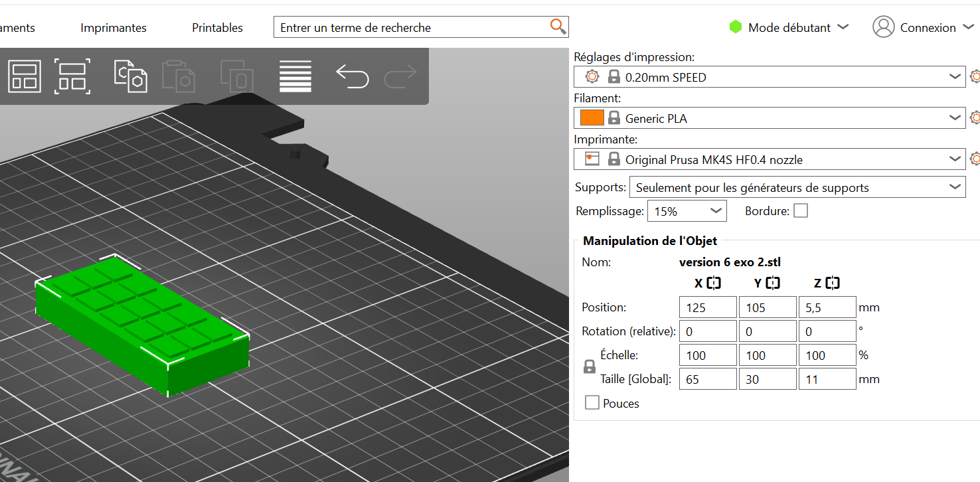Click the orange filament color swatch
The image size is (980, 482).
[592, 118]
